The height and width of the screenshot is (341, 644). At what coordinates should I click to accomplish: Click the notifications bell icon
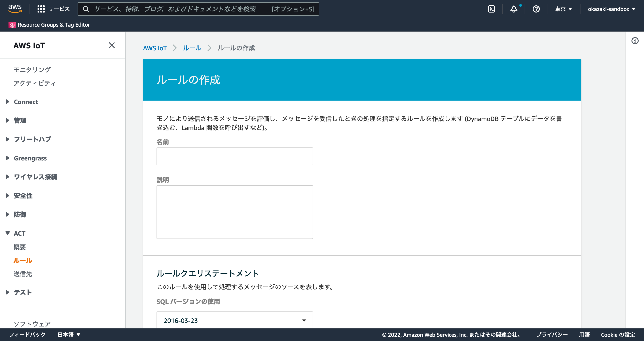[513, 9]
